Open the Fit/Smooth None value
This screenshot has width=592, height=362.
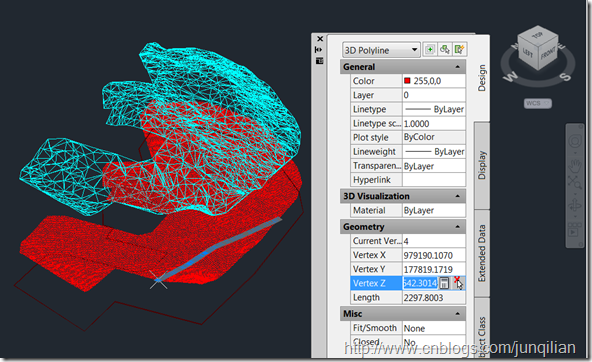[434, 328]
